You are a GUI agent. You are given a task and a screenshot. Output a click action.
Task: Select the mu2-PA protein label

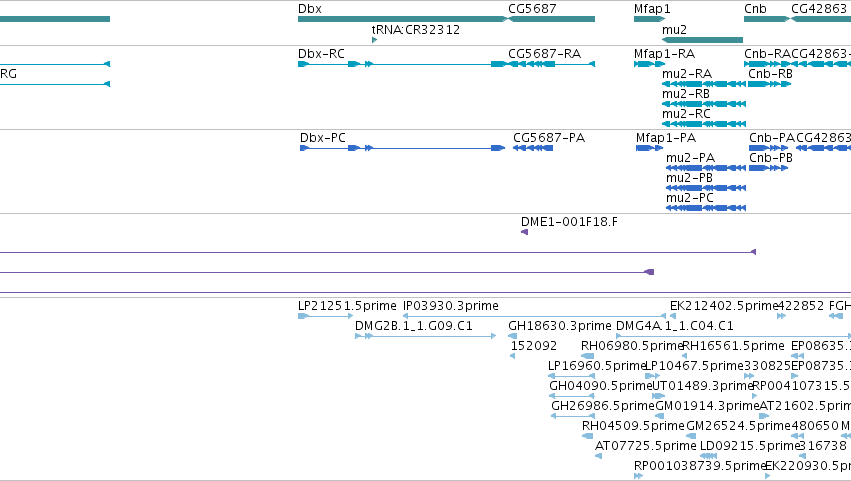(x=690, y=158)
